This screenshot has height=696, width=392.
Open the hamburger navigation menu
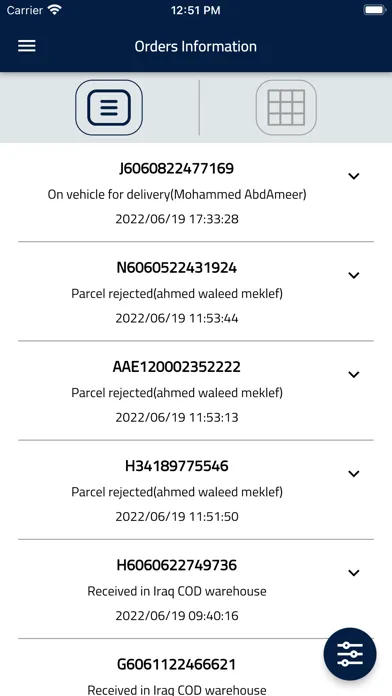[x=27, y=46]
